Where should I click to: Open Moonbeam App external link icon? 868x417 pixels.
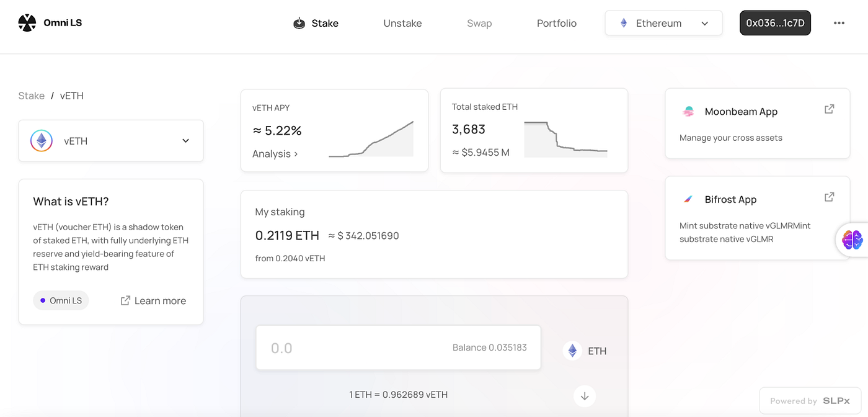(829, 109)
